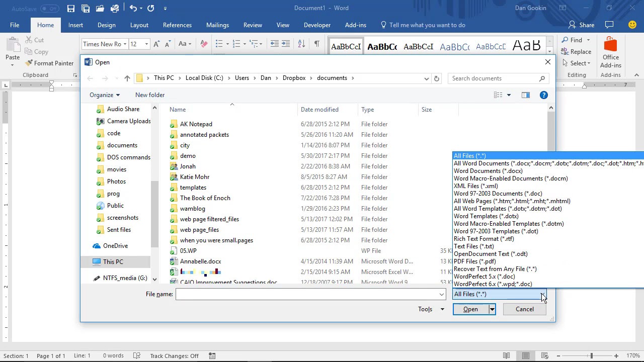The height and width of the screenshot is (362, 644).
Task: Click the Up folder arrow in Open dialog
Action: click(x=127, y=78)
